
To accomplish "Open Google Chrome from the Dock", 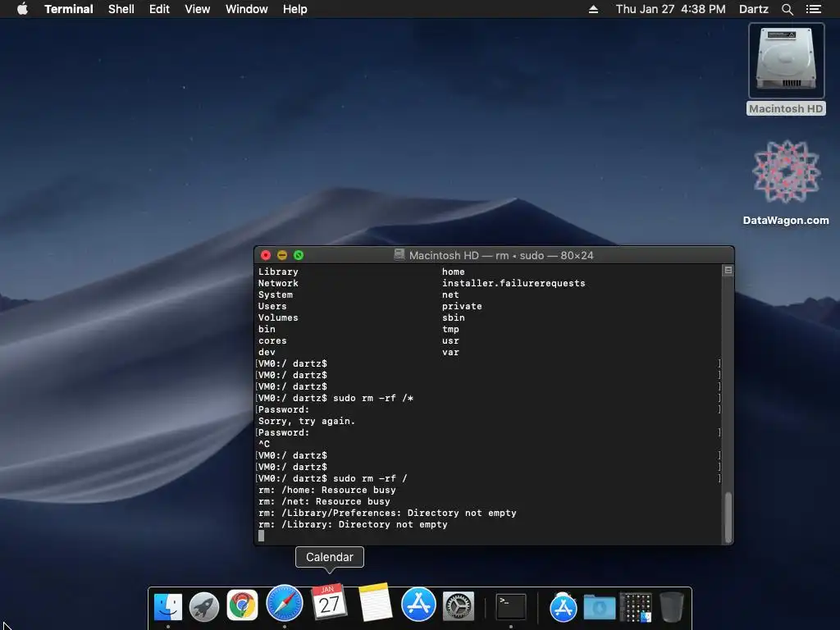I will [242, 605].
